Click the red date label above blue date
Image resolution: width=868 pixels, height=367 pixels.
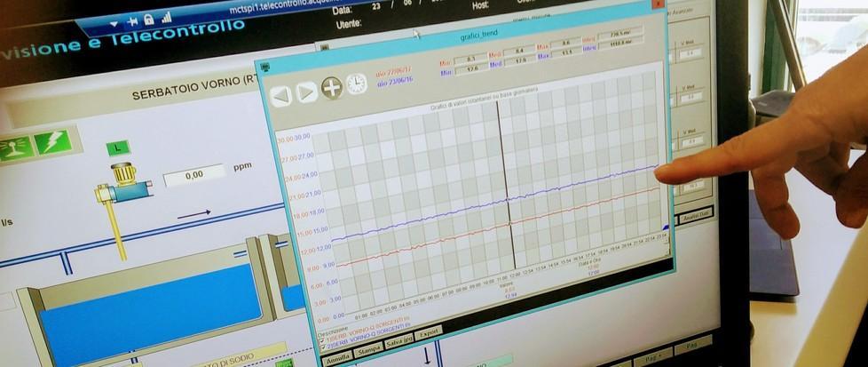pos(392,72)
